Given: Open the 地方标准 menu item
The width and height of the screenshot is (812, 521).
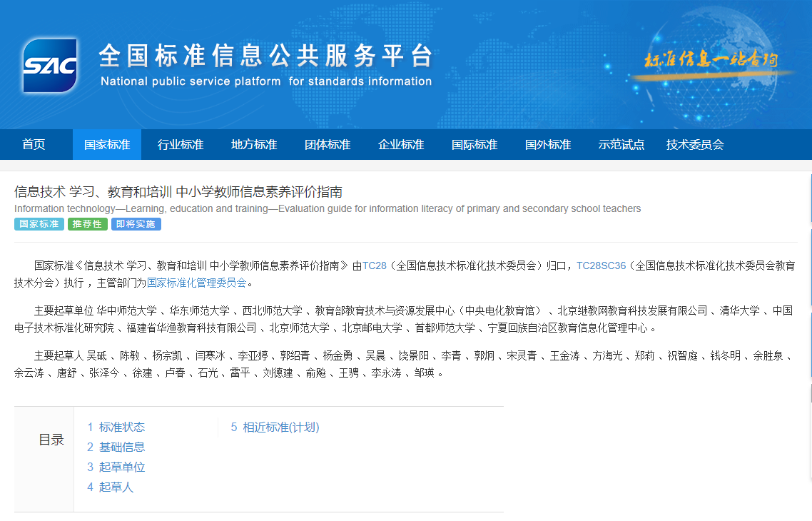Looking at the screenshot, I should [x=254, y=145].
